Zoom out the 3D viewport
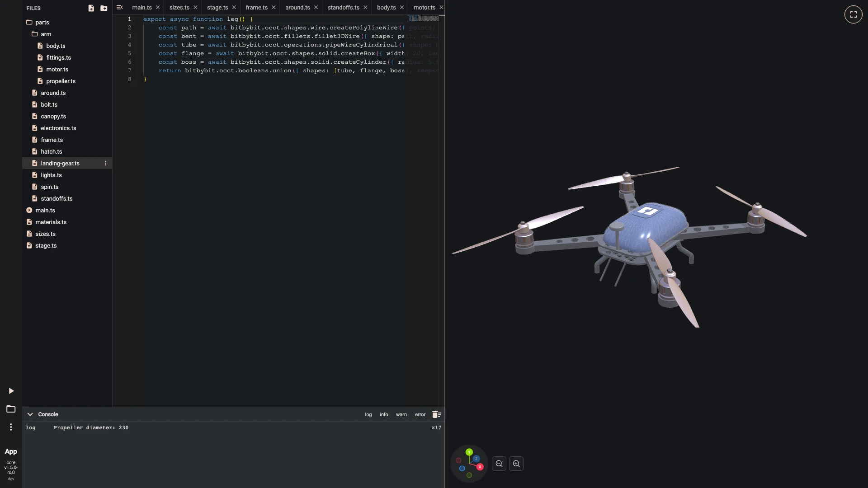This screenshot has height=488, width=868. click(499, 464)
